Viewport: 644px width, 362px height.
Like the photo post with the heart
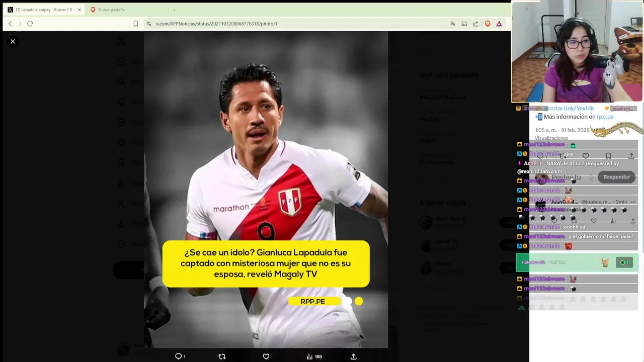[x=266, y=356]
